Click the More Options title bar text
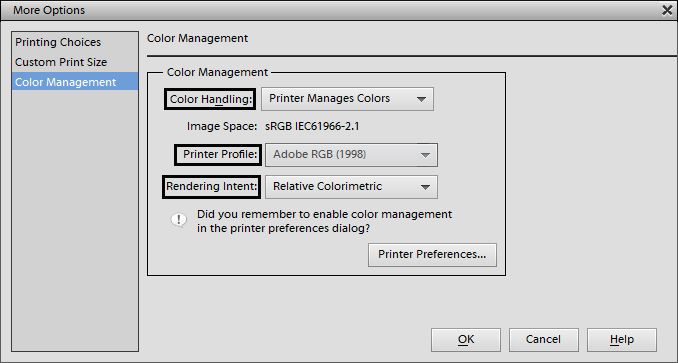Screen dimensions: 678x363 49,10
